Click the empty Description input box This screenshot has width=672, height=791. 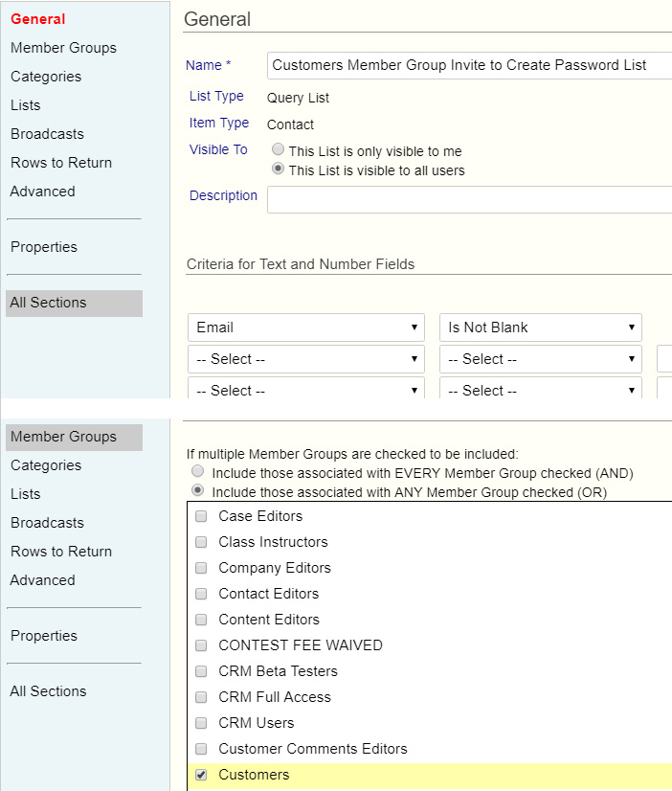pyautogui.click(x=467, y=199)
